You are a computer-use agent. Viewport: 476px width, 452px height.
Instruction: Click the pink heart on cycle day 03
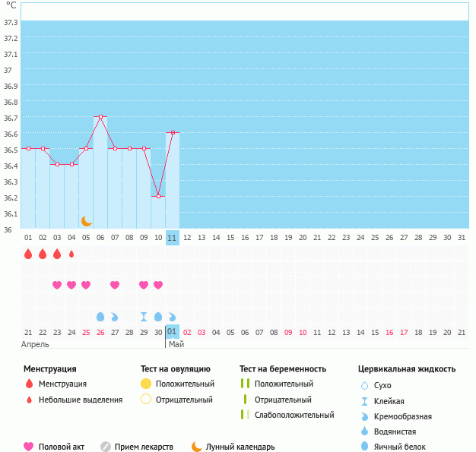(x=57, y=285)
